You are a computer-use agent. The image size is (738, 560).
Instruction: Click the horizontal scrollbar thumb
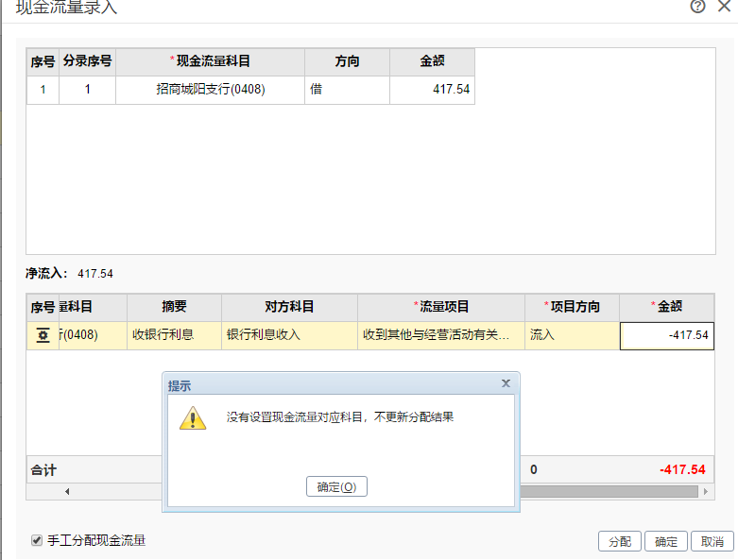click(609, 491)
